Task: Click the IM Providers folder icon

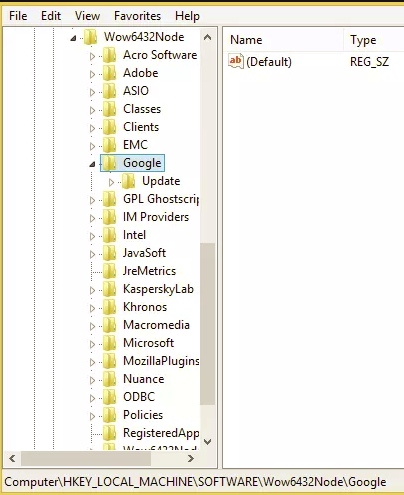Action: 109,217
